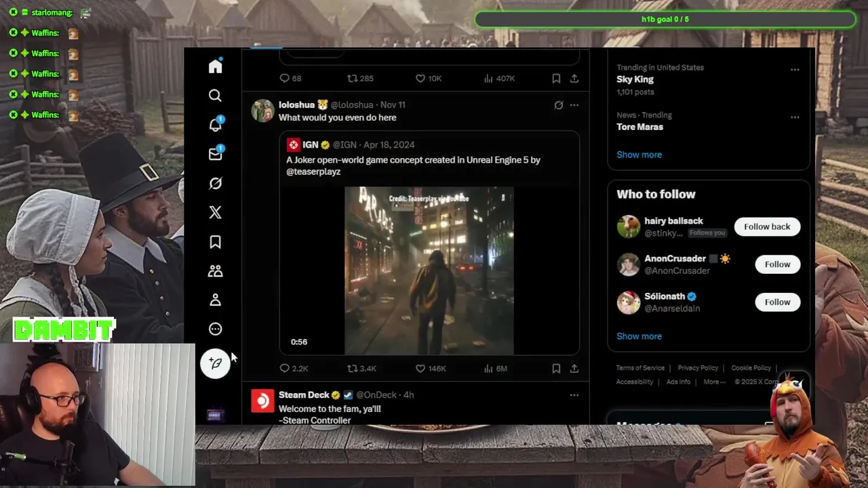This screenshot has height=488, width=868.
Task: Open Accessibility footer link
Action: point(635,382)
